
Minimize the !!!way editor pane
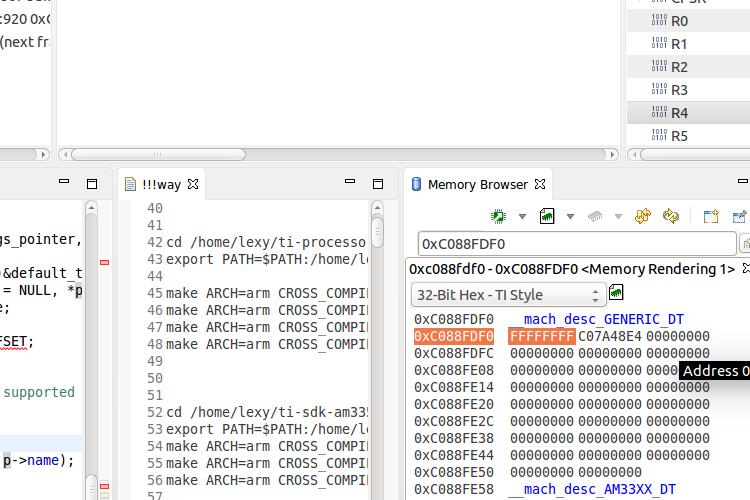point(350,183)
